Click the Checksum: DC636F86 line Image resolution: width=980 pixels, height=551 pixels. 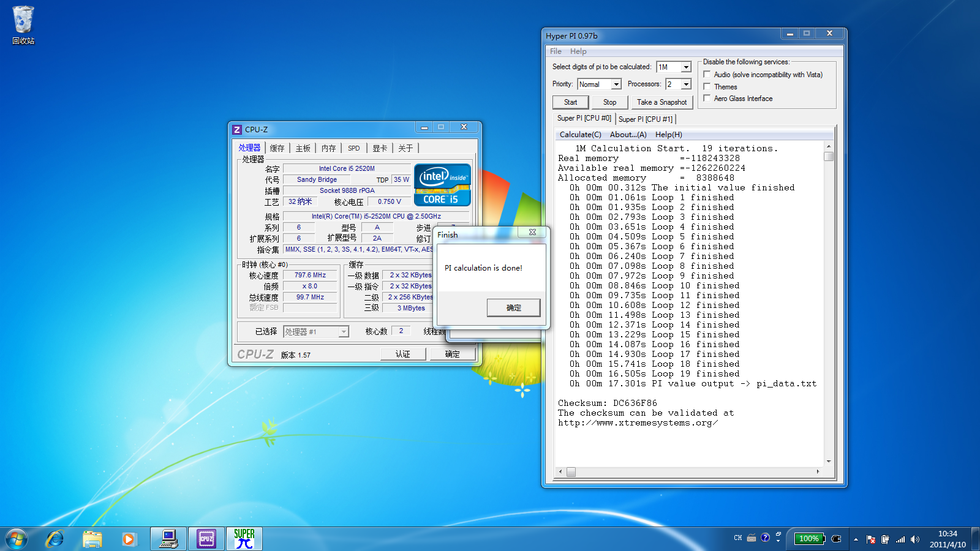[x=607, y=403]
